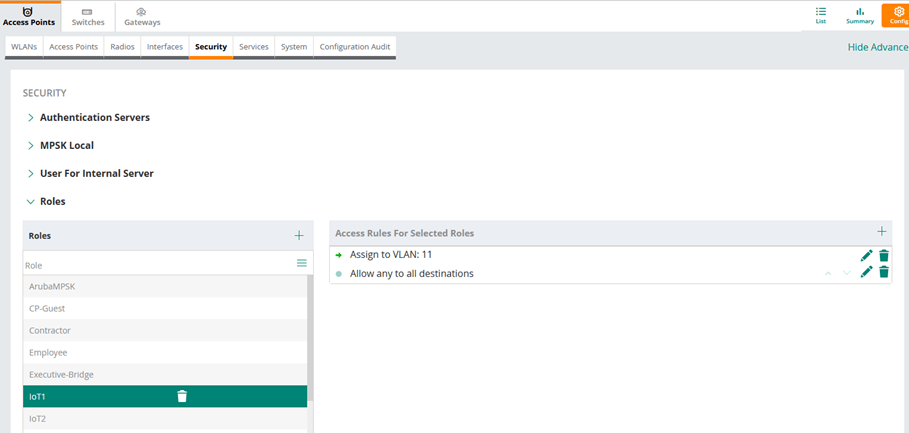Click the plus icon to add a role

click(x=299, y=235)
